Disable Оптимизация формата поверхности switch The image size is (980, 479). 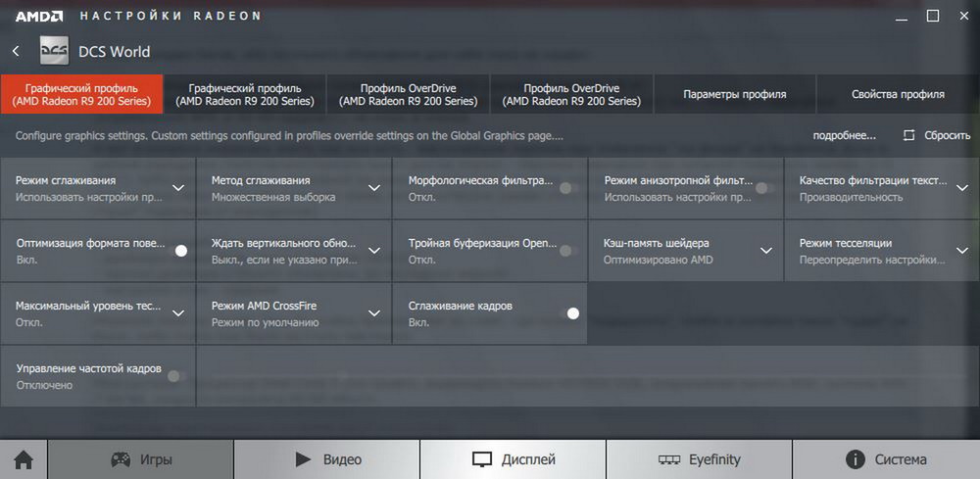click(x=176, y=251)
